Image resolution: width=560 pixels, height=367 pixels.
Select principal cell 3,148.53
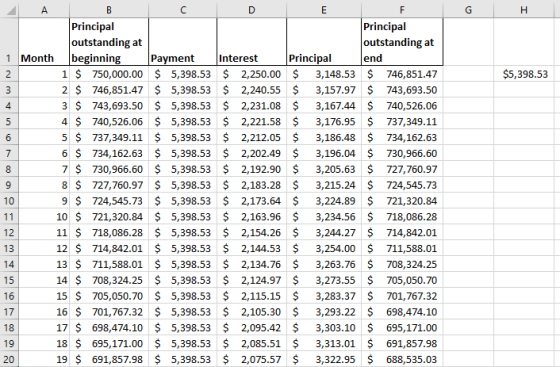click(x=324, y=74)
